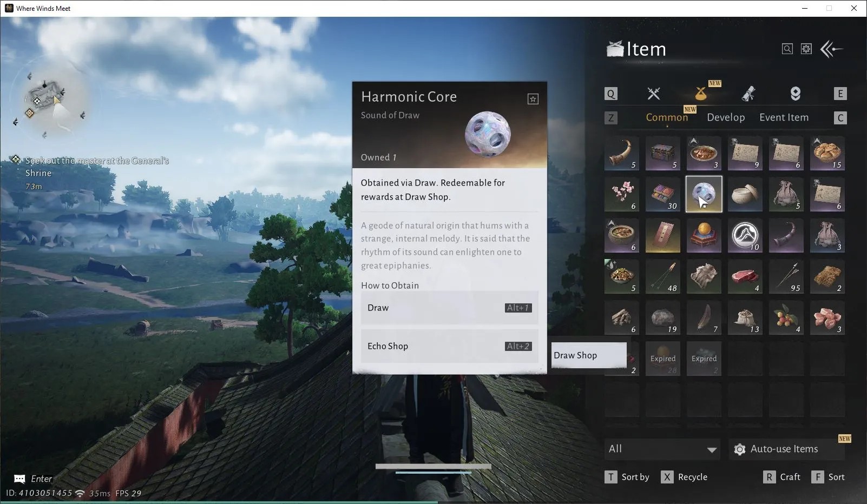Image resolution: width=867 pixels, height=504 pixels.
Task: Select the food dish with count 3
Action: click(x=704, y=153)
